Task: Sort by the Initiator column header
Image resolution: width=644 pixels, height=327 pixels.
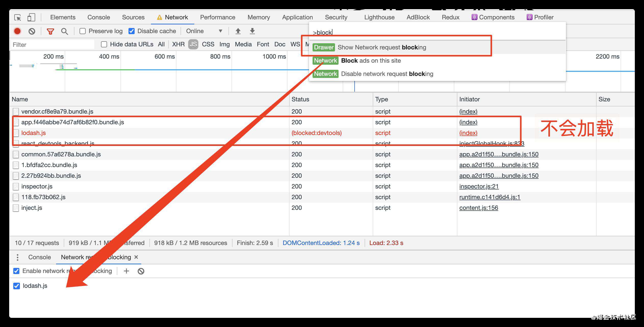Action: [x=526, y=99]
